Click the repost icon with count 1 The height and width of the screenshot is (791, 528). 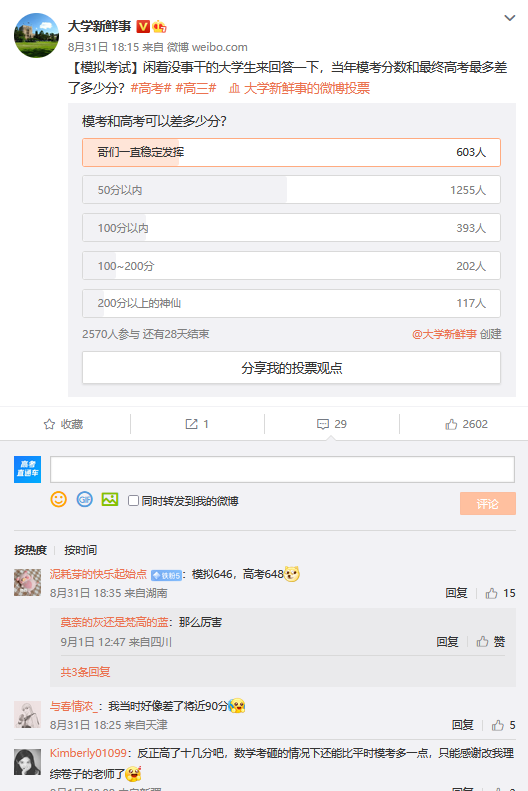tap(192, 424)
